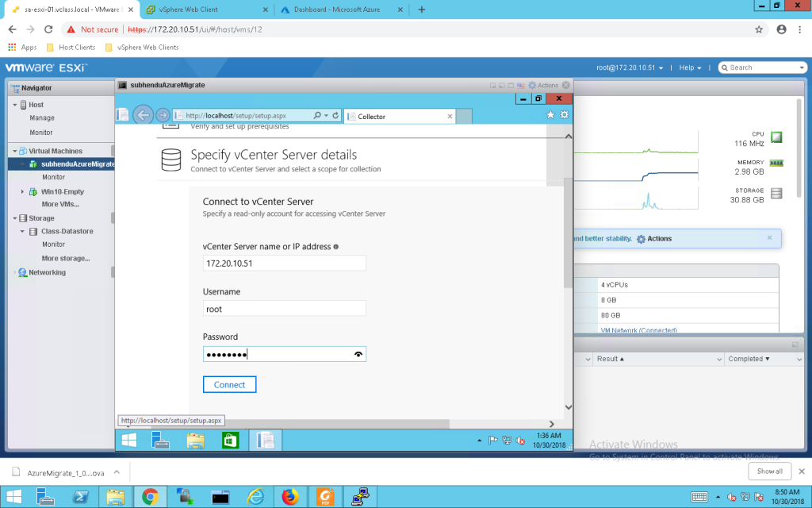
Task: Select Monitor under Class-Datastore
Action: pyautogui.click(x=53, y=244)
